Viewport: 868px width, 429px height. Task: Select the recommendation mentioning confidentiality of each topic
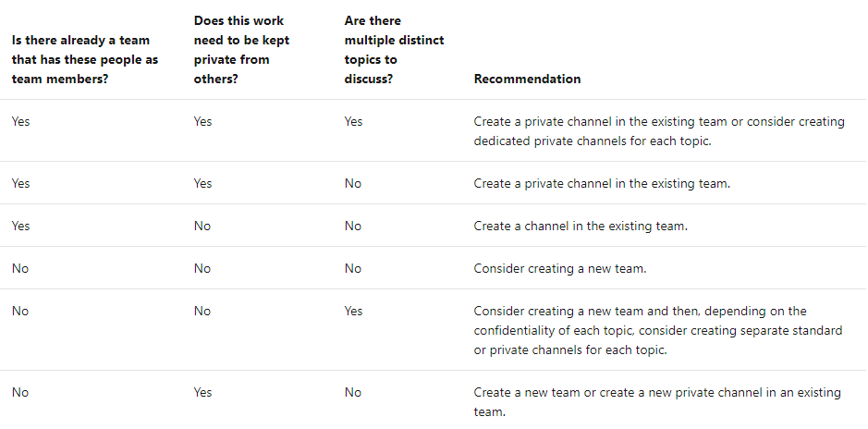coord(658,330)
